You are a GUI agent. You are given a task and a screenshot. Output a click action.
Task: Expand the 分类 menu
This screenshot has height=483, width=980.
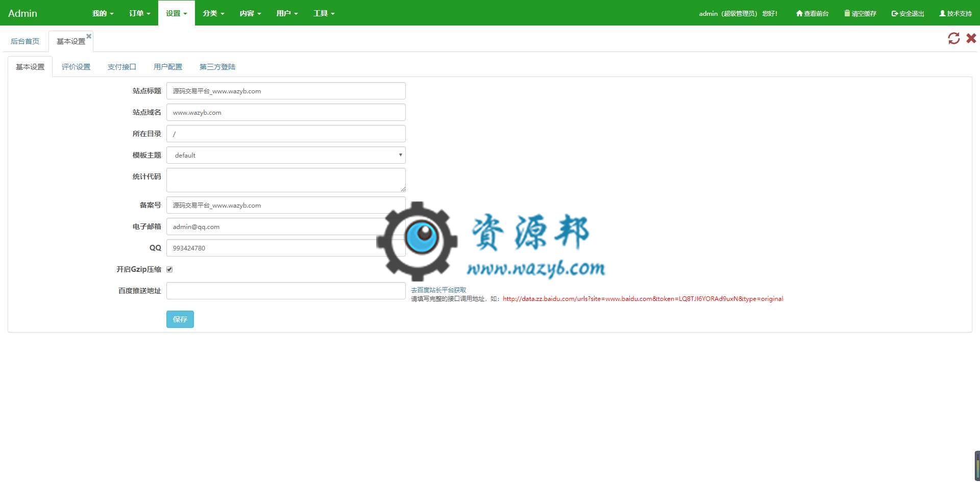pyautogui.click(x=213, y=13)
